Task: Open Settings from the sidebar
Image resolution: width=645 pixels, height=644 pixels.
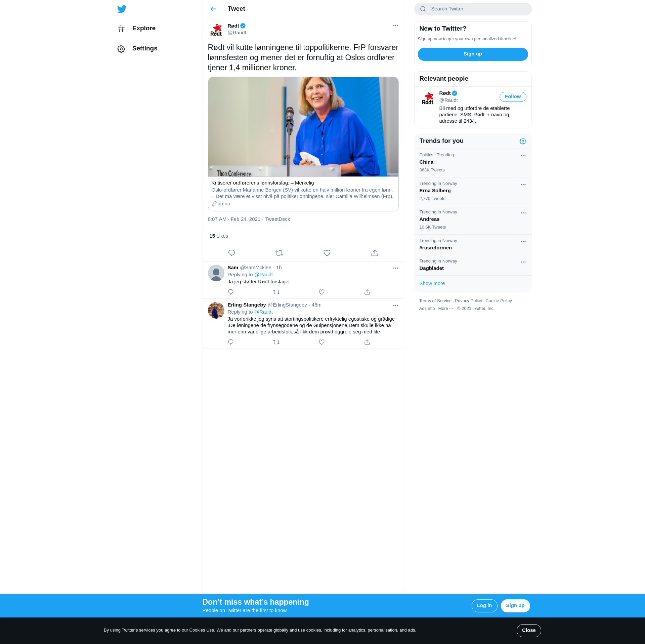Action: (x=137, y=48)
